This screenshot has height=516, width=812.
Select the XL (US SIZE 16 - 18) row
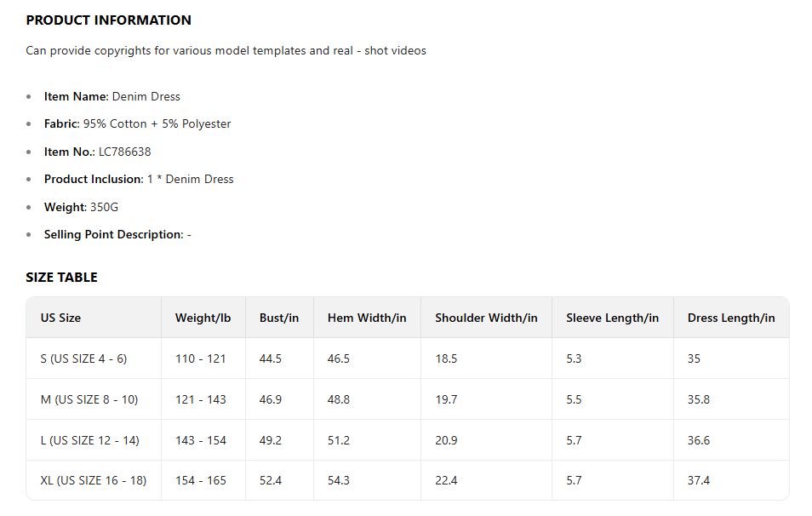[93, 480]
